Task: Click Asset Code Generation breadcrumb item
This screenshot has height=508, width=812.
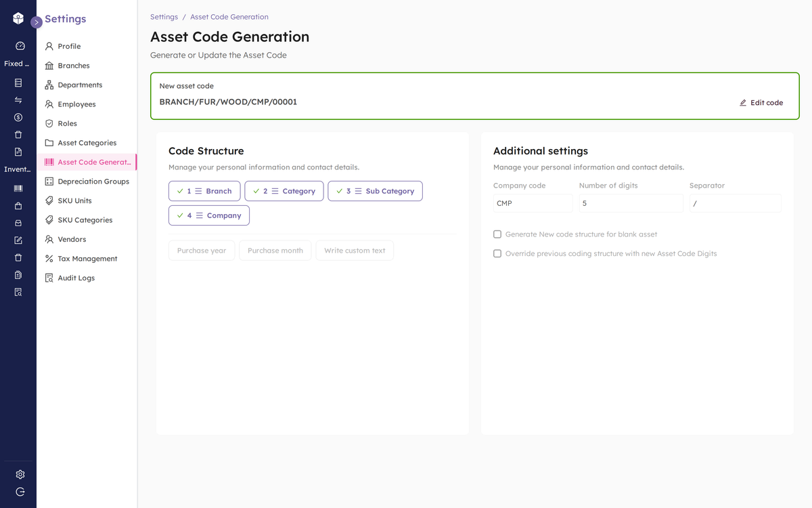Action: pyautogui.click(x=229, y=17)
